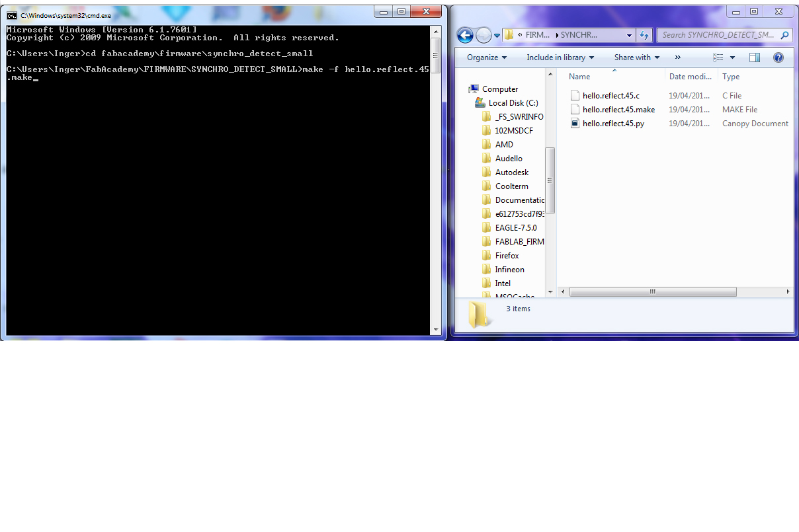
Task: Open the view options dropdown arrow
Action: (732, 57)
